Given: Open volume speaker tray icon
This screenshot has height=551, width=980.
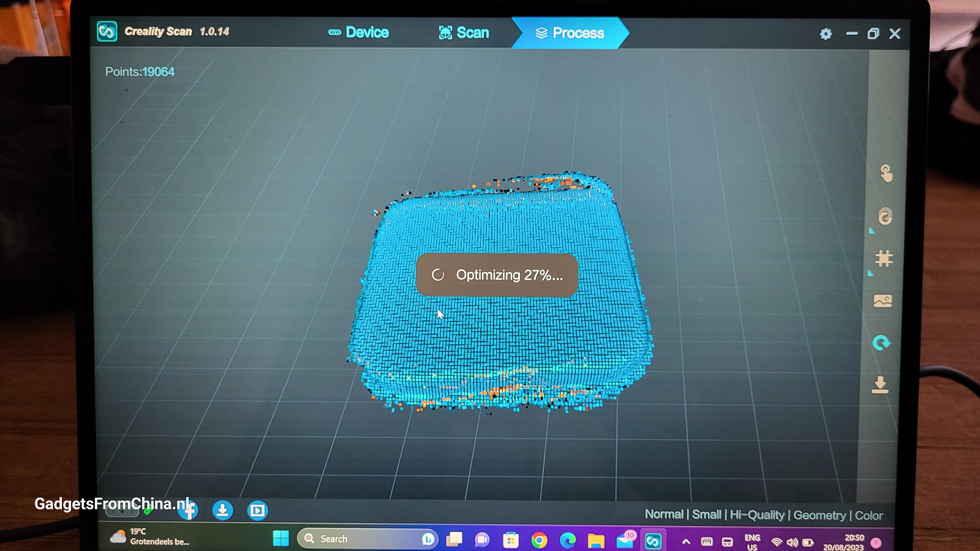Looking at the screenshot, I should click(x=792, y=542).
